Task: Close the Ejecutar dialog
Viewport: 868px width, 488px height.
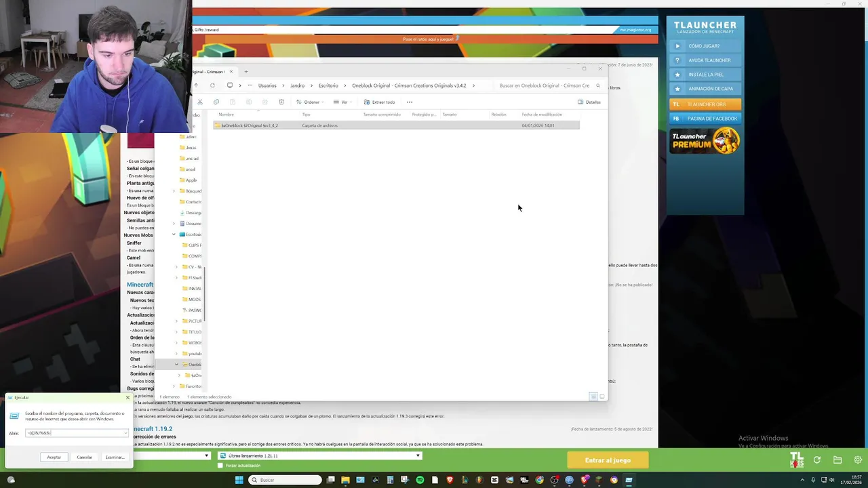Action: (x=127, y=397)
